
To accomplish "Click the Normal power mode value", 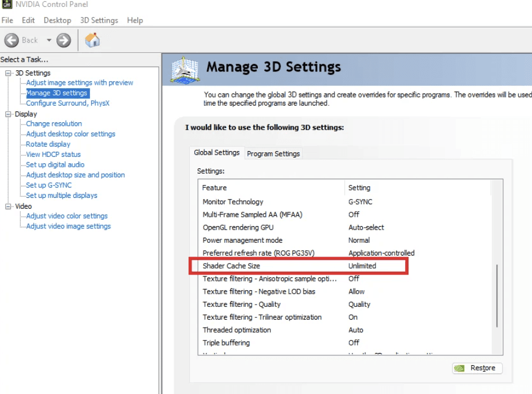I will point(359,241).
